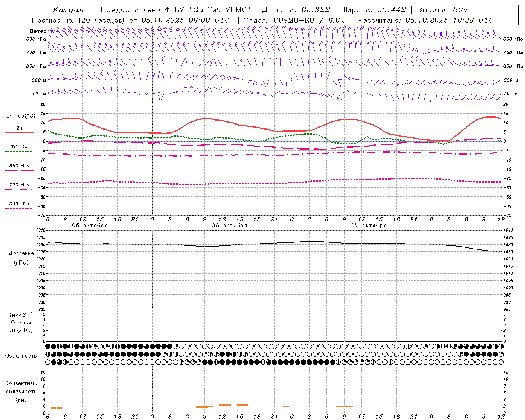Click the "Конвективн." convective cloud label

pos(21,383)
